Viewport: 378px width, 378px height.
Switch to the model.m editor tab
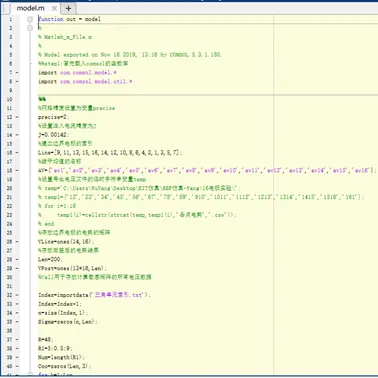point(30,8)
